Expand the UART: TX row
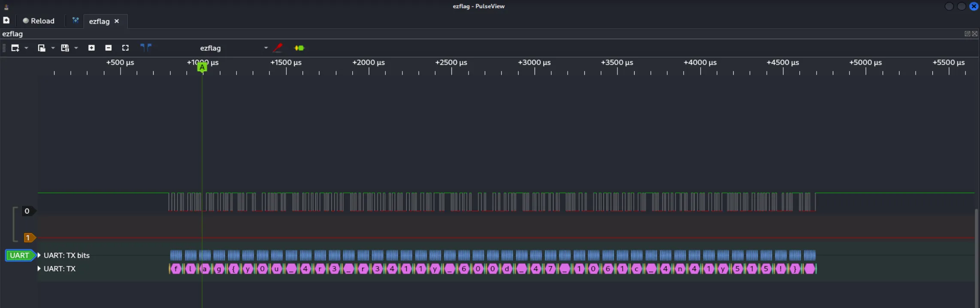 point(39,269)
